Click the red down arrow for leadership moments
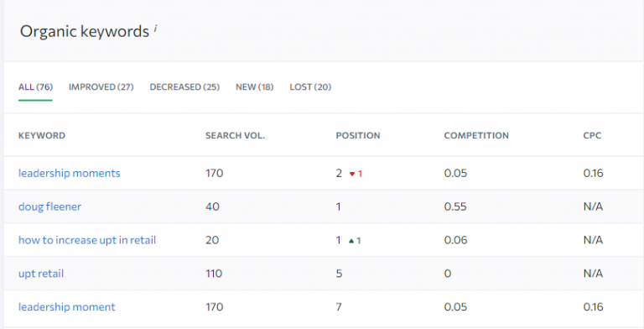This screenshot has height=329, width=644. tap(352, 174)
